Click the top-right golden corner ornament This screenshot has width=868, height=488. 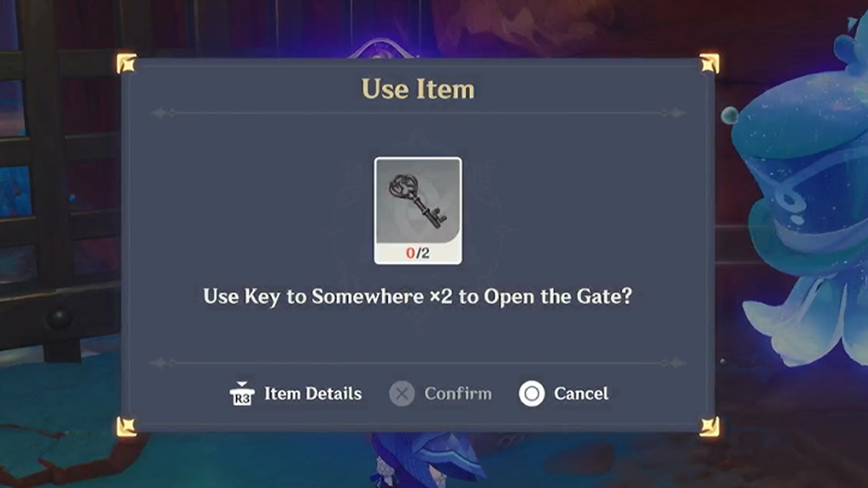click(x=710, y=64)
